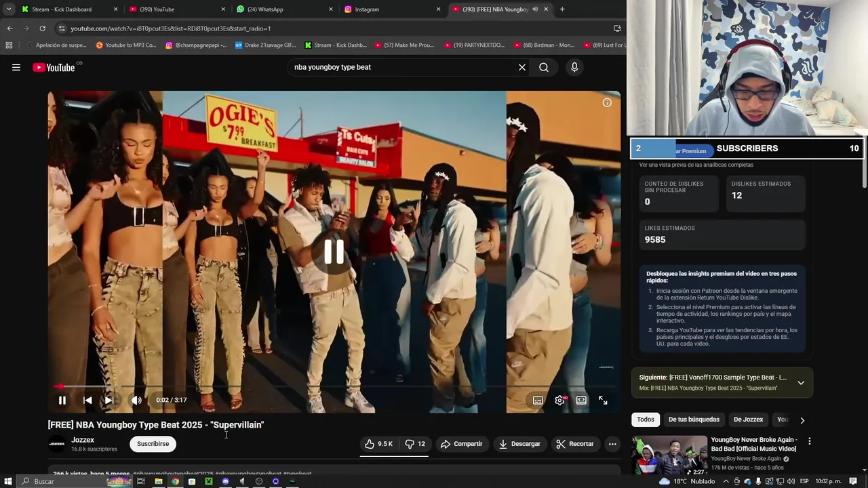Like the video with 9.5 K thumbs up

tap(378, 444)
